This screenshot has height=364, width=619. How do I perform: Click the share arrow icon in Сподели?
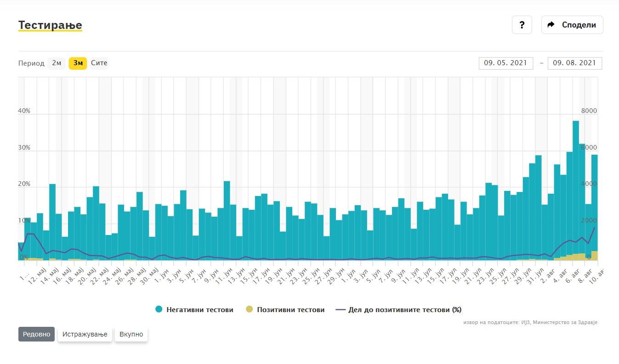552,25
